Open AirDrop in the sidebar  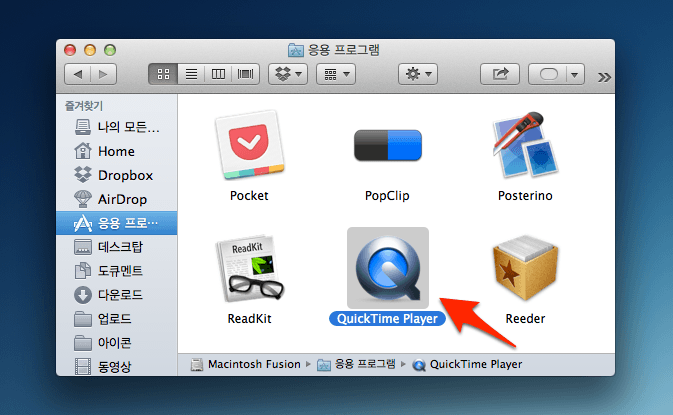click(117, 199)
